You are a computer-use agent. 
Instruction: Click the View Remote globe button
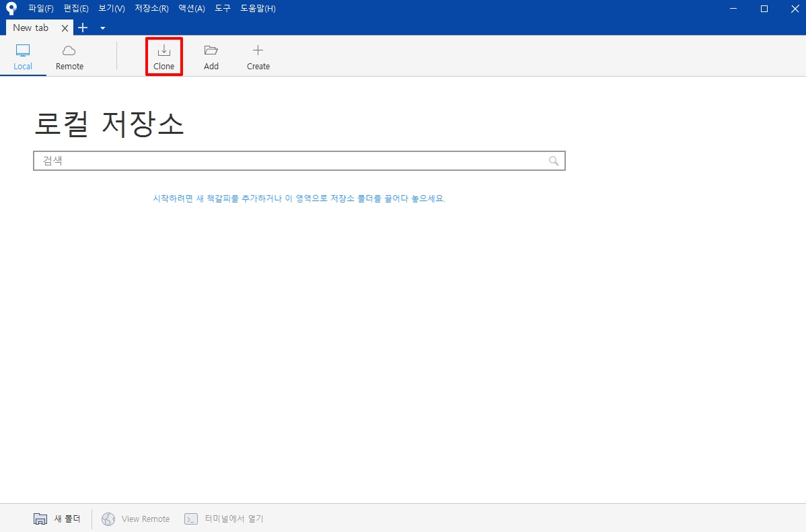tap(136, 519)
